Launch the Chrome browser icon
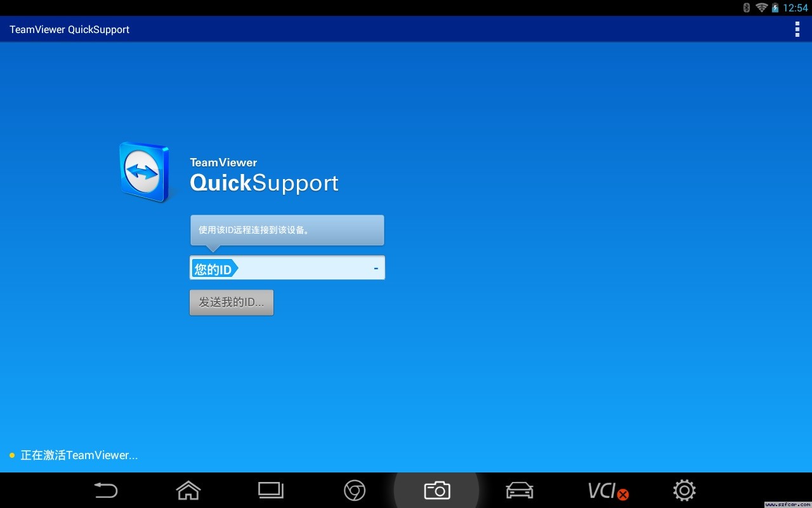 (355, 490)
